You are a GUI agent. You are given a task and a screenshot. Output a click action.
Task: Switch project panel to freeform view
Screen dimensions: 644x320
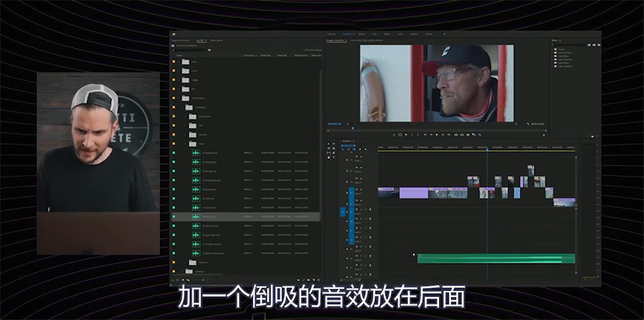(188, 280)
